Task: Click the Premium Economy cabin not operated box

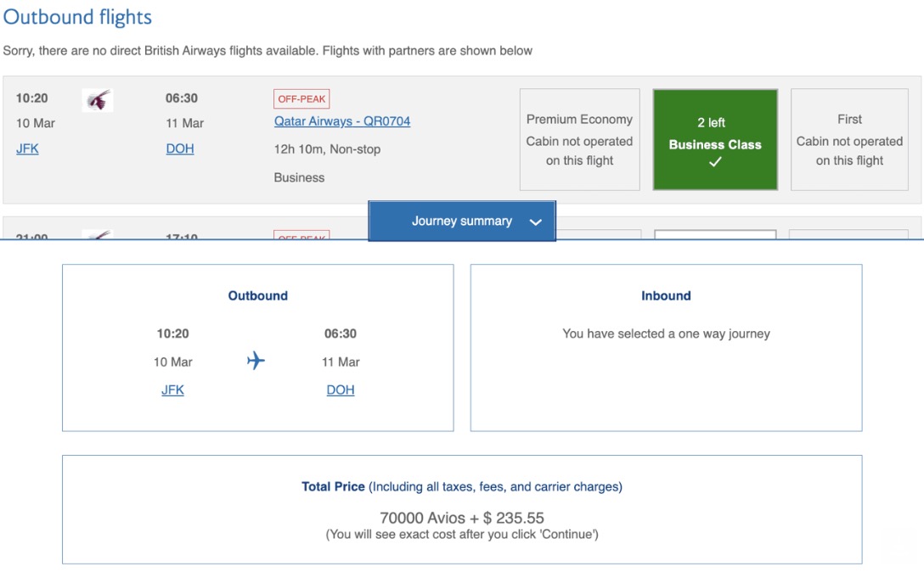Action: pyautogui.click(x=579, y=140)
